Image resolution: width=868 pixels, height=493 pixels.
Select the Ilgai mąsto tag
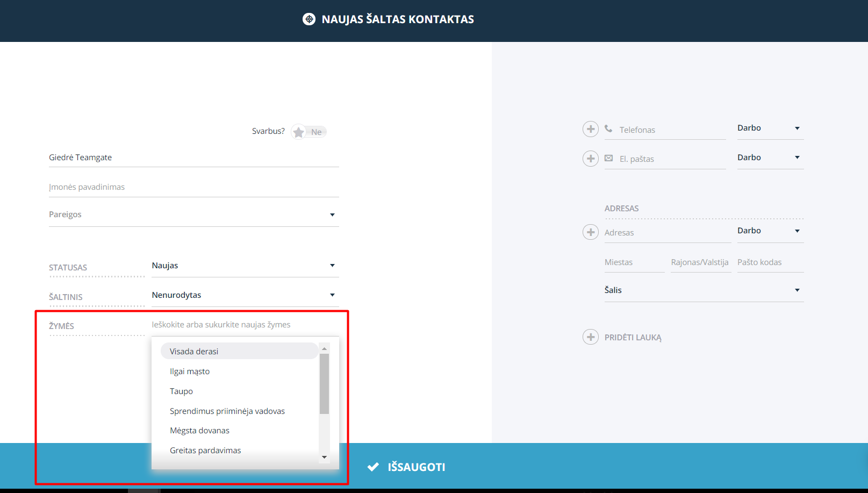(239, 371)
